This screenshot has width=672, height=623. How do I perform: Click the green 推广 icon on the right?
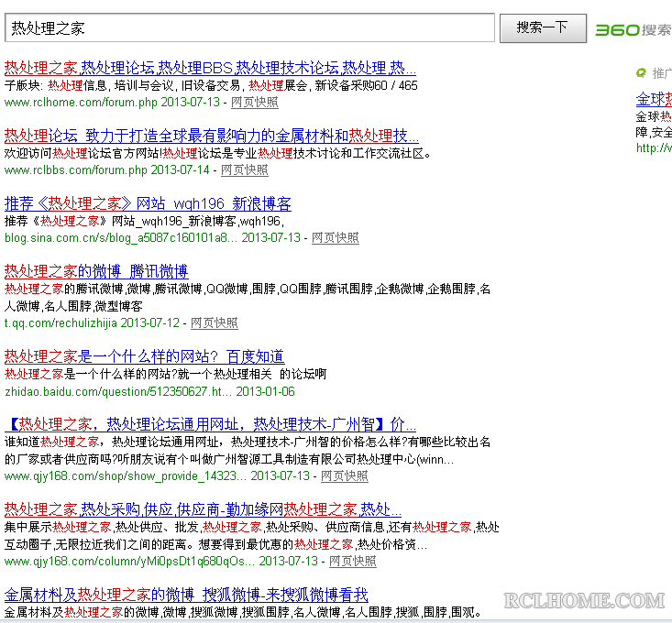(641, 73)
